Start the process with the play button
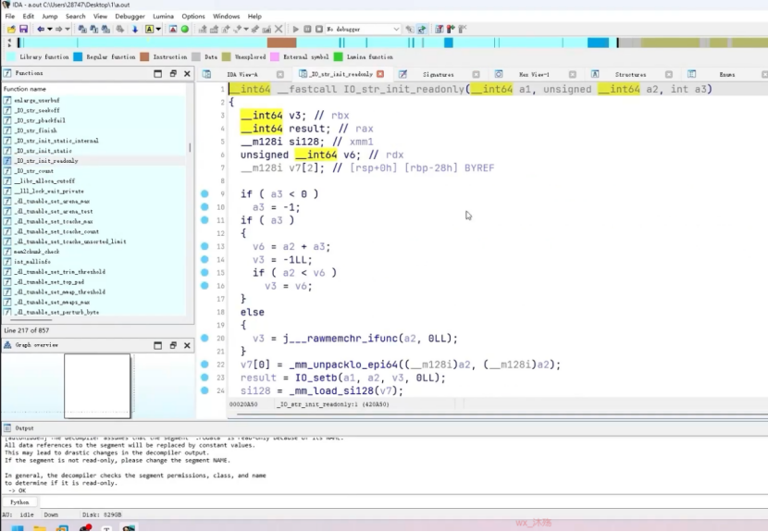This screenshot has height=532, width=768. (295, 30)
